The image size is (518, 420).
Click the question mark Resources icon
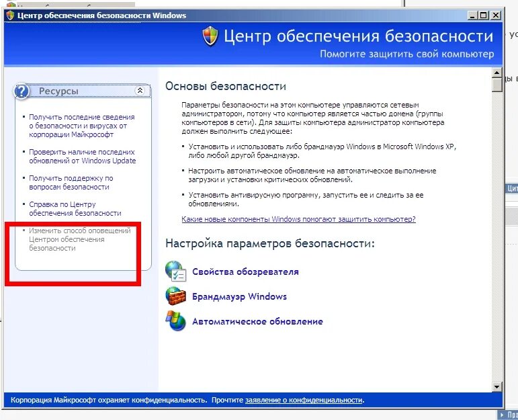tap(21, 91)
